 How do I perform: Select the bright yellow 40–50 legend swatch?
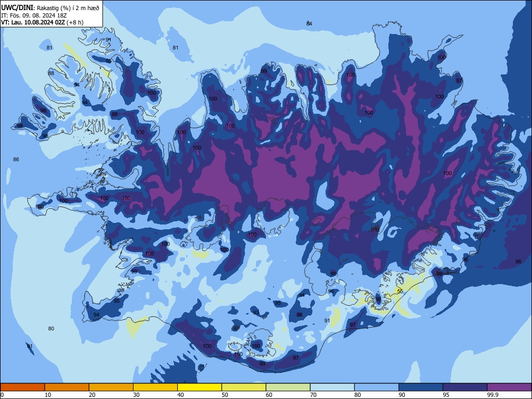[x=199, y=387]
